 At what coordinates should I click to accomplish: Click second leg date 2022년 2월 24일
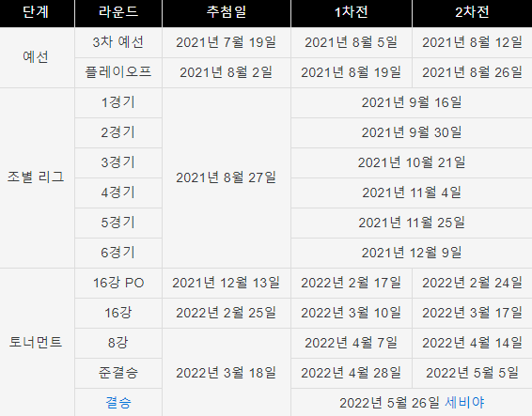click(x=472, y=283)
